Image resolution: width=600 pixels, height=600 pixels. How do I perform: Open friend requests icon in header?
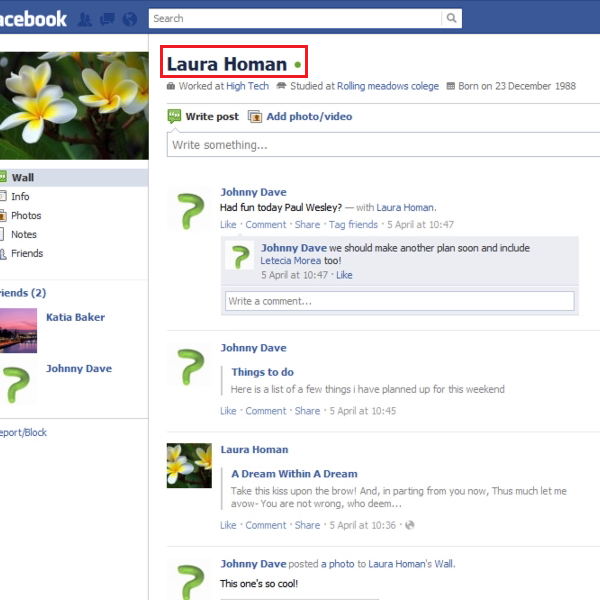point(85,19)
